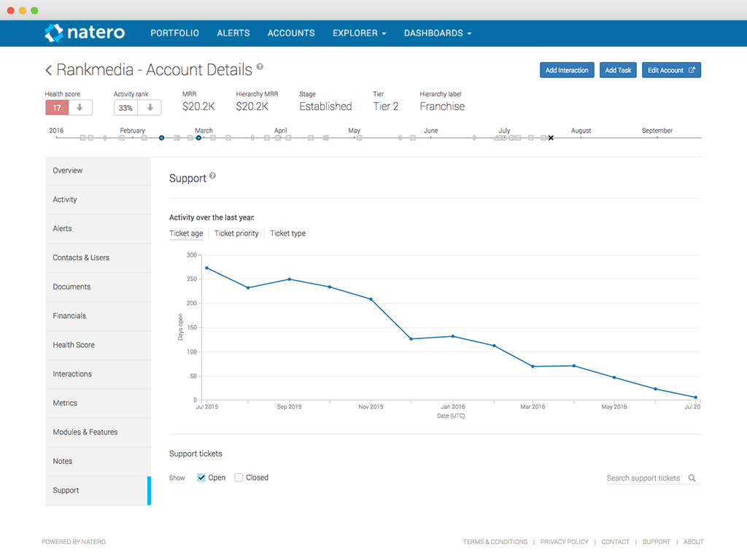Click the search support tickets magnifier icon

pyautogui.click(x=692, y=478)
